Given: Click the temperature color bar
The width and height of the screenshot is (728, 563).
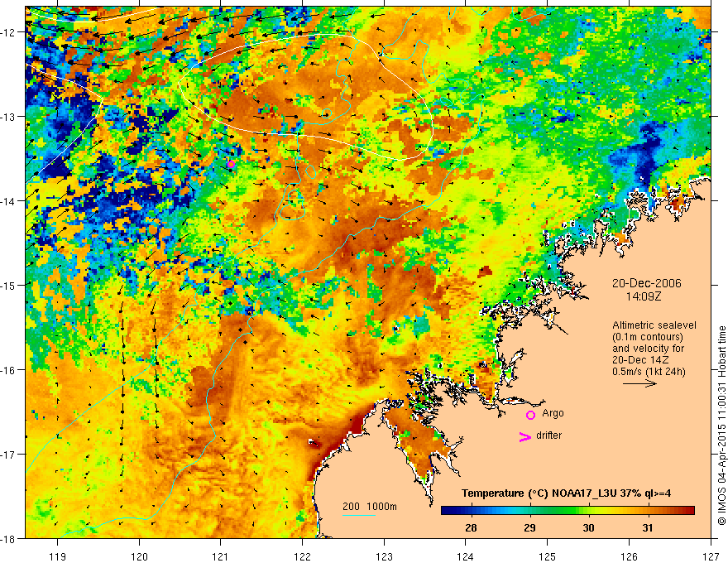Looking at the screenshot, I should (568, 511).
